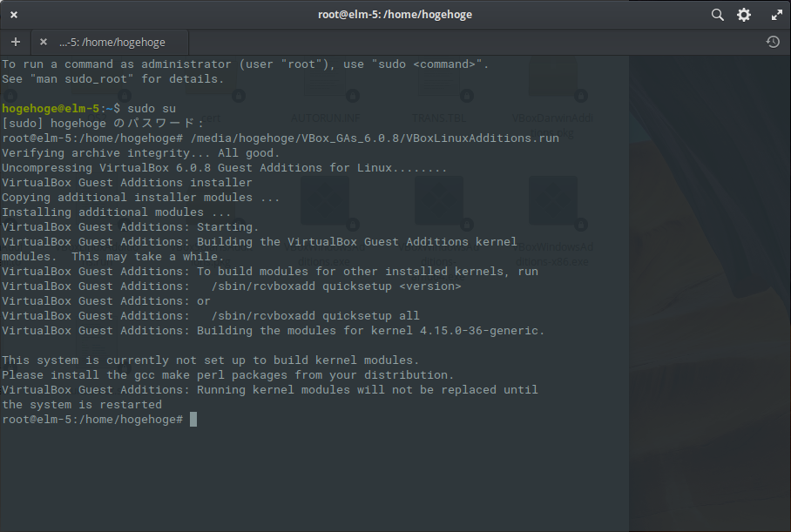Click 'Please install the gcc make perl' line
This screenshot has width=791, height=532.
[227, 375]
